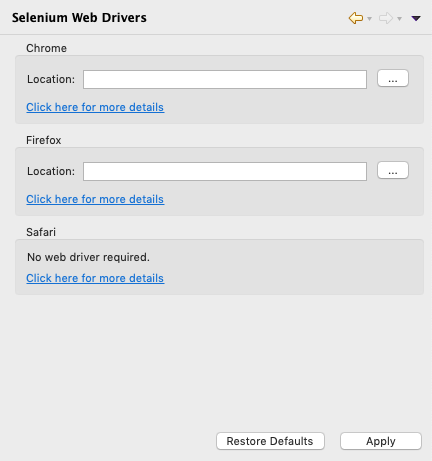Image resolution: width=432 pixels, height=461 pixels.
Task: Click the grayed forward arrow icon
Action: (386, 18)
